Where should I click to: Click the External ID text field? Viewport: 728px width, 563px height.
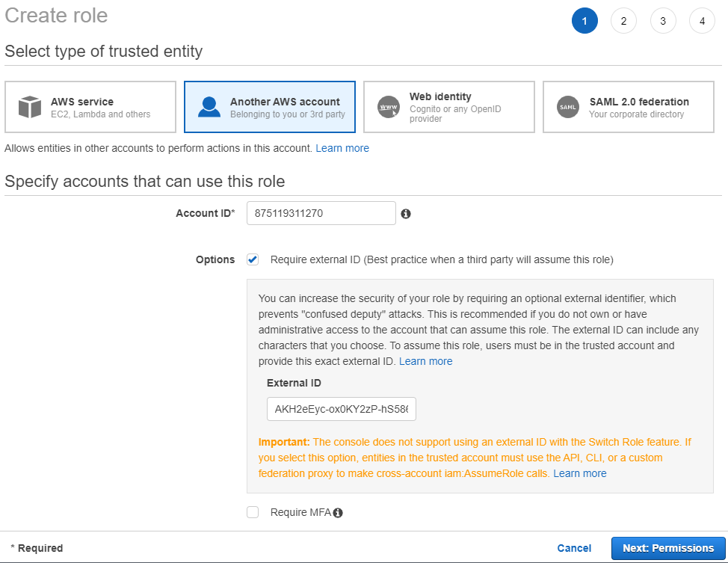tap(341, 409)
